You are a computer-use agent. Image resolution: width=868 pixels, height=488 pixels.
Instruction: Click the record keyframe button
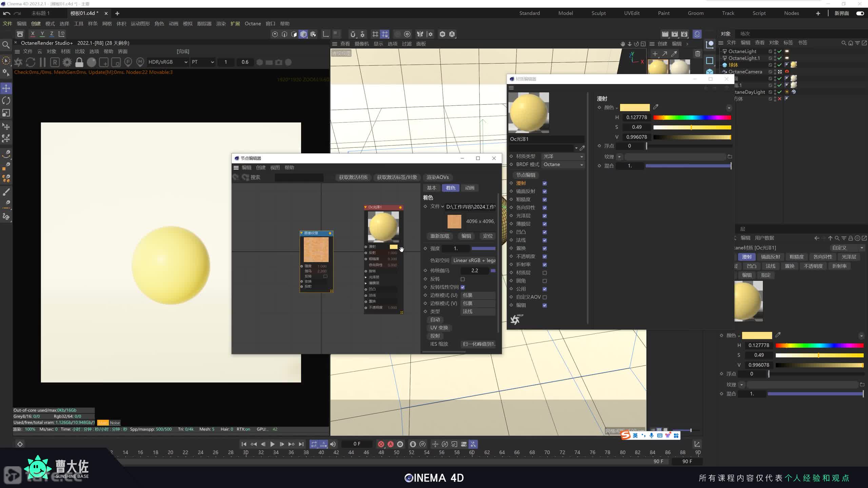381,444
